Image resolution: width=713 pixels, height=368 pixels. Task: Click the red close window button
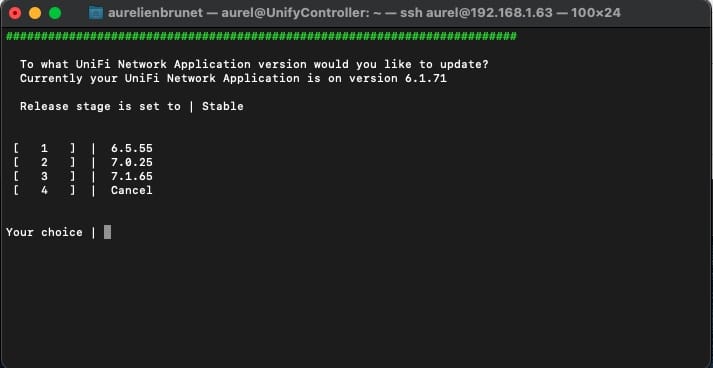coord(15,13)
